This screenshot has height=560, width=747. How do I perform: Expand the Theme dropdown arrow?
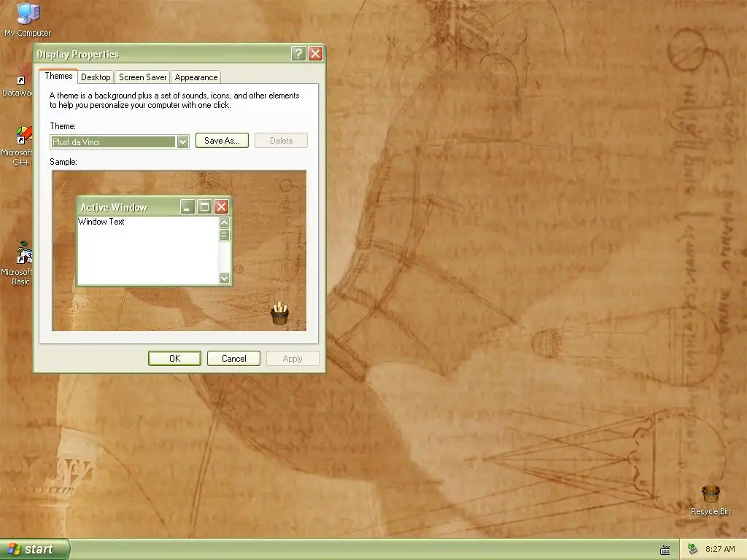point(182,142)
